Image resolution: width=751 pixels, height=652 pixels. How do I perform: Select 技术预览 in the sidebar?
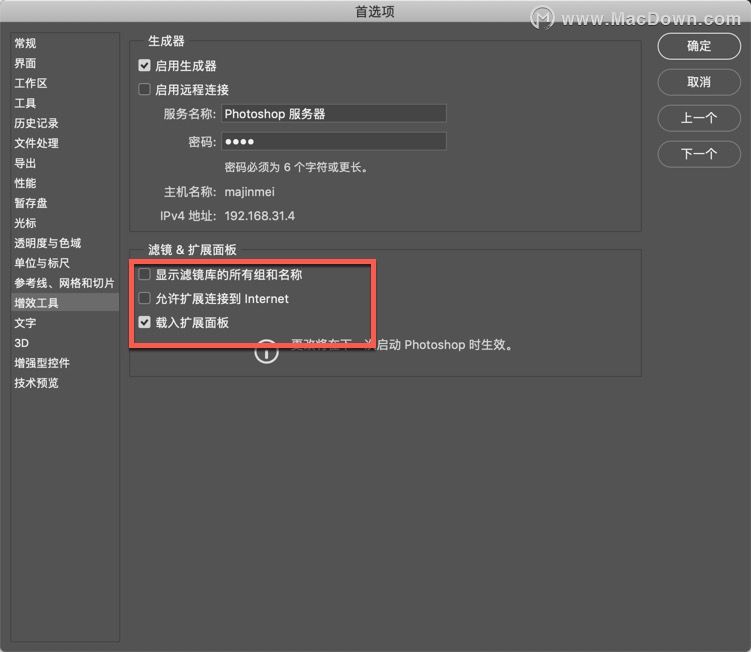tap(65, 383)
